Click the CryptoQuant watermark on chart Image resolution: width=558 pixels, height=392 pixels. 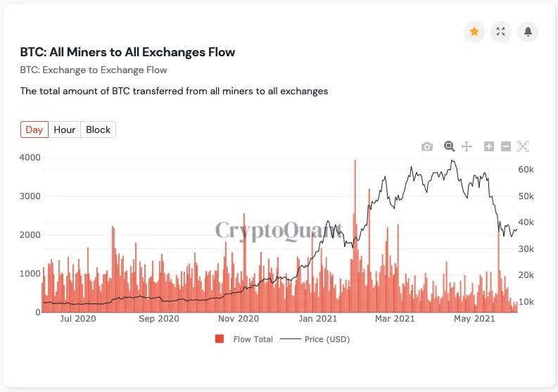tap(280, 230)
